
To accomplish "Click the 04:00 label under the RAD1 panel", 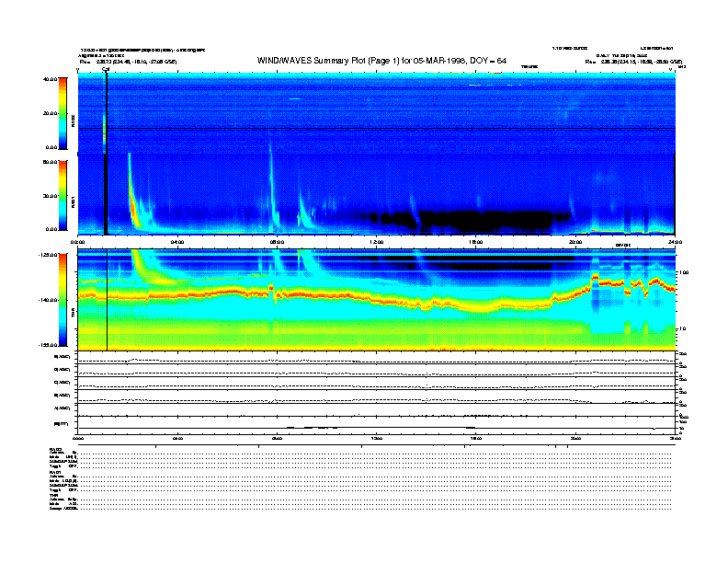I will [x=177, y=242].
